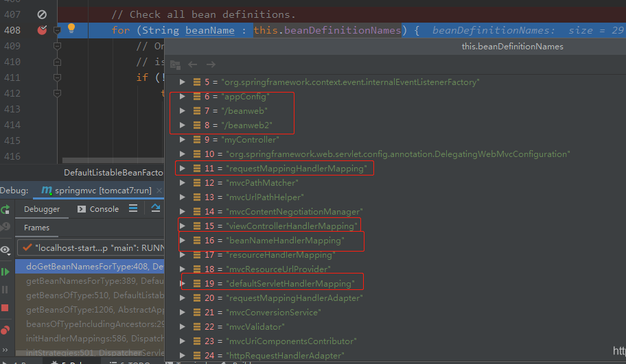
Task: Click the selected this.beanDefinitionNames expression
Action: click(x=327, y=30)
